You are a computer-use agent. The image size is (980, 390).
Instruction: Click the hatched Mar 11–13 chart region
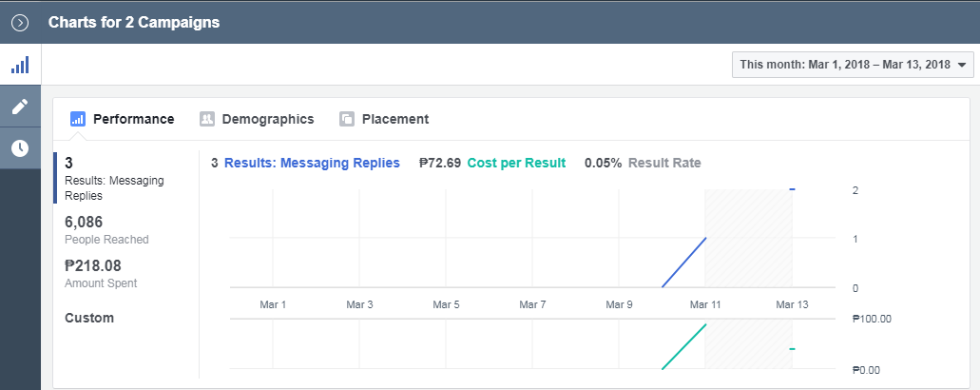click(748, 238)
